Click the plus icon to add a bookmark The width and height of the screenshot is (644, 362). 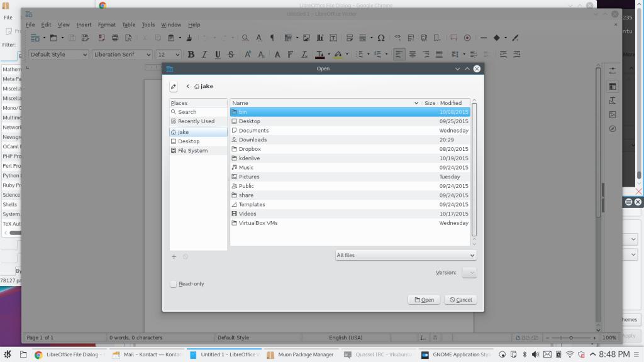point(174,256)
